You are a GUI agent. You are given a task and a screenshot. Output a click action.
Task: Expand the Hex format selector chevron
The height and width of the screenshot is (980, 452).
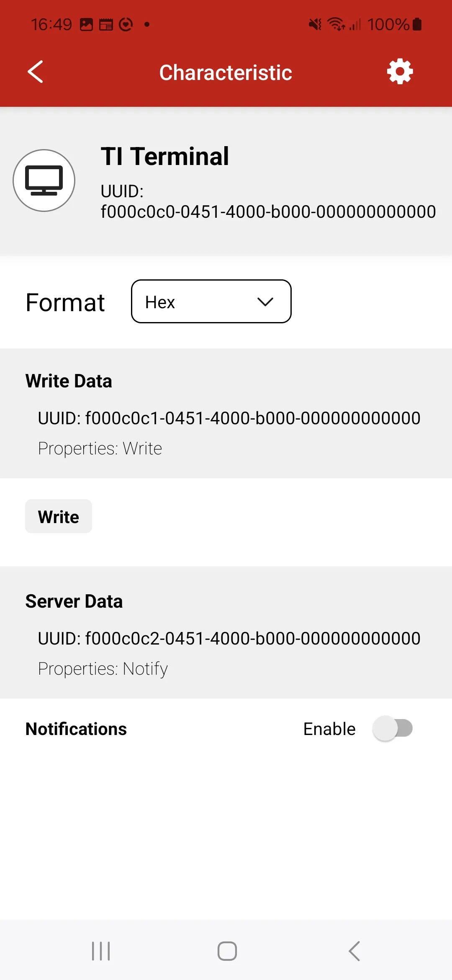[x=265, y=302]
